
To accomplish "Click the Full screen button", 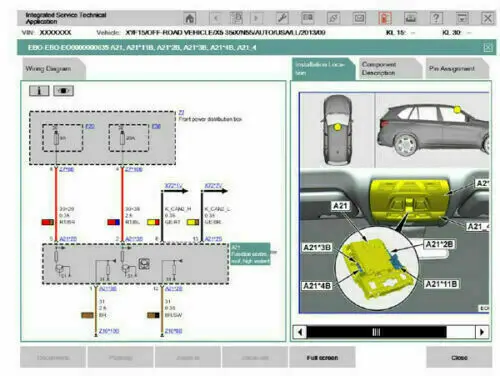I will click(x=322, y=358).
